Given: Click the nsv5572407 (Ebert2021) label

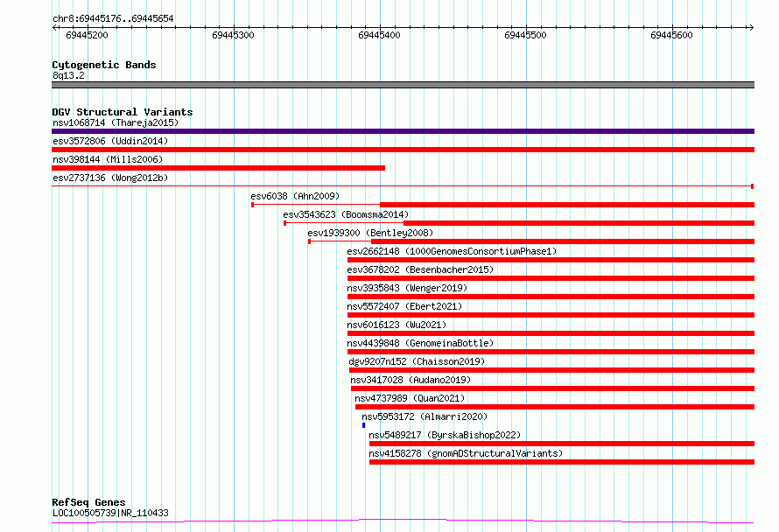Looking at the screenshot, I should (404, 306).
